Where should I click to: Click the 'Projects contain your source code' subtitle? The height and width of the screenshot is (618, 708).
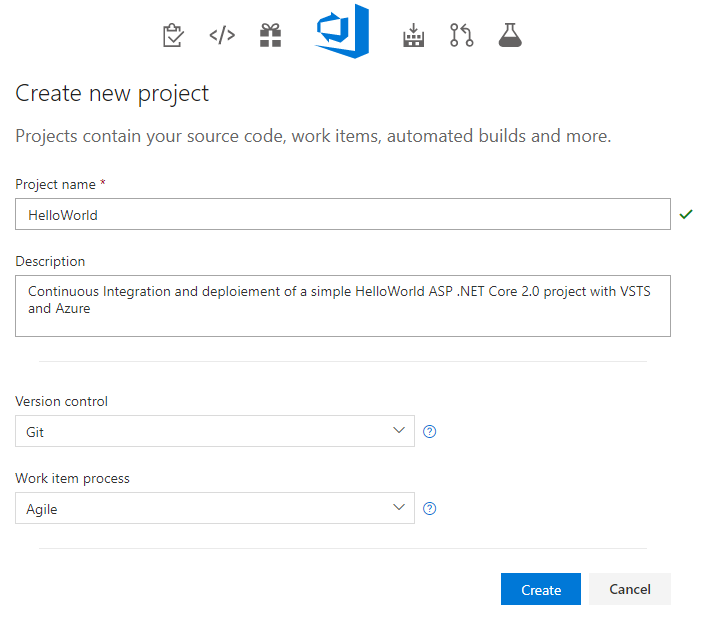[313, 136]
